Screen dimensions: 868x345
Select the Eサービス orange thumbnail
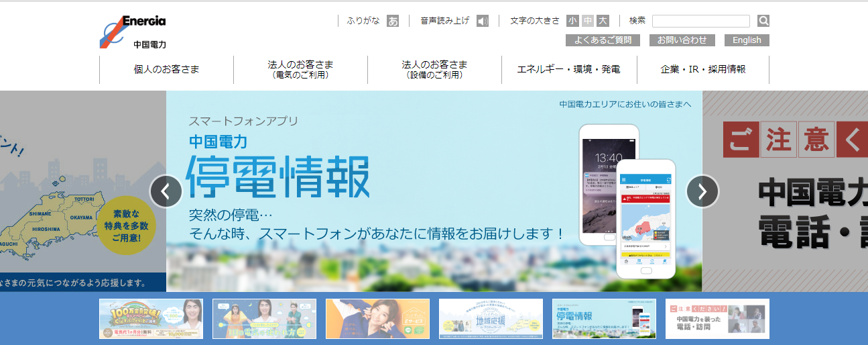coord(377,319)
